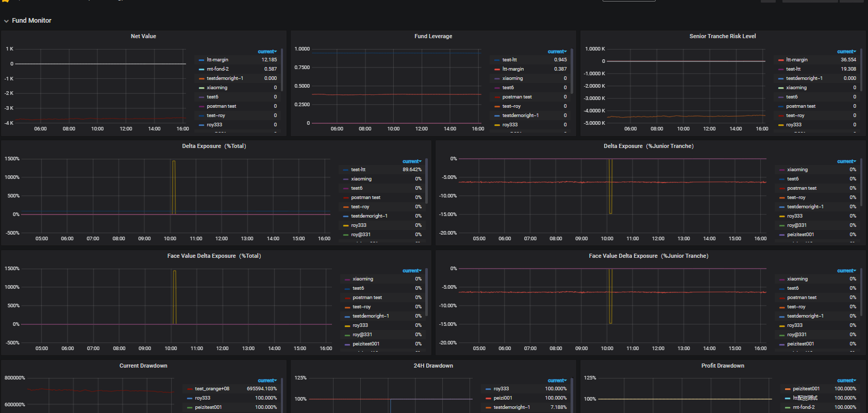Click the 7.188% value in 24H Drawdown legend

coord(558,407)
